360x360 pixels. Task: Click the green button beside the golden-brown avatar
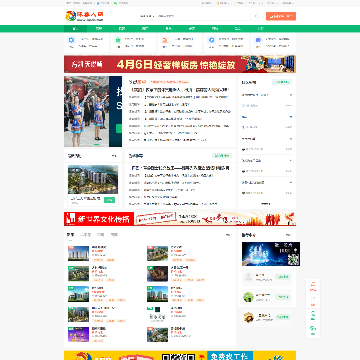click(x=282, y=317)
